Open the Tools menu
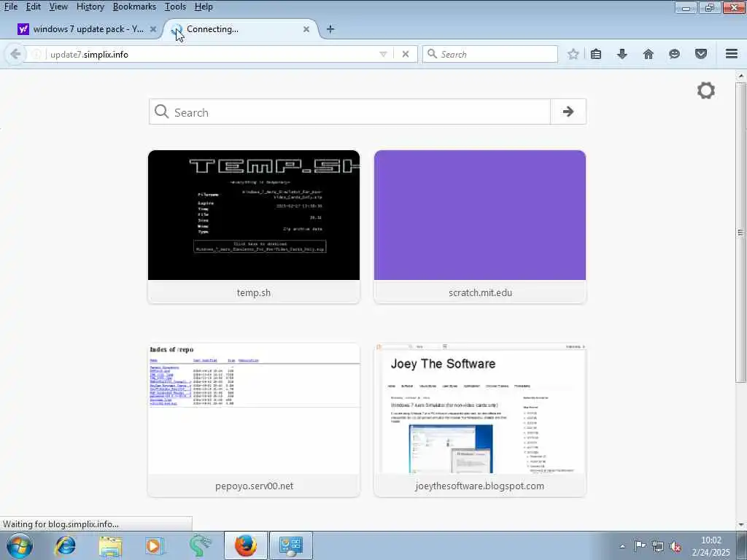The image size is (747, 560). [175, 7]
